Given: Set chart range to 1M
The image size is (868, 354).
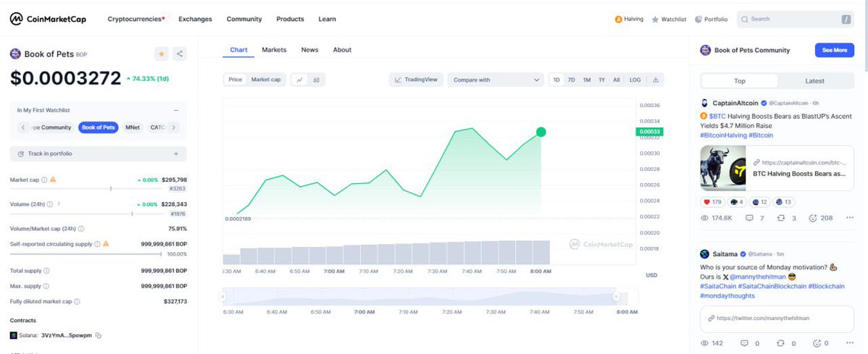Looking at the screenshot, I should tap(587, 80).
